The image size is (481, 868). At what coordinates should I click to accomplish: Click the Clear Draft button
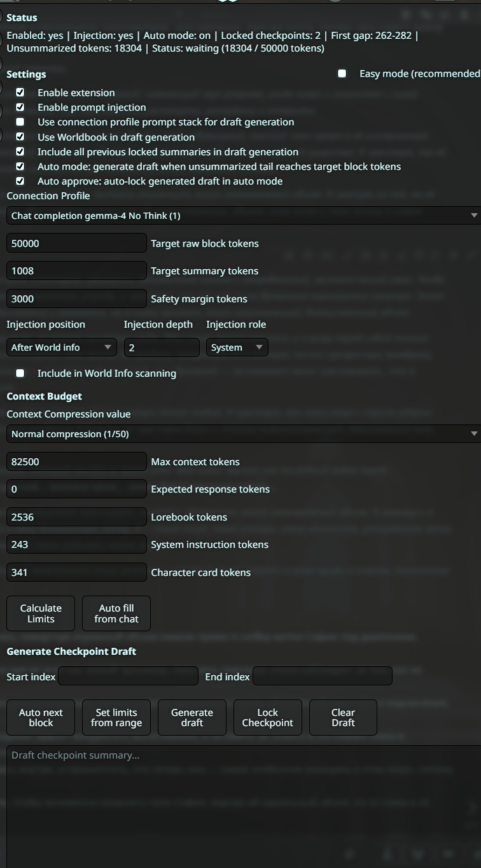tap(343, 718)
